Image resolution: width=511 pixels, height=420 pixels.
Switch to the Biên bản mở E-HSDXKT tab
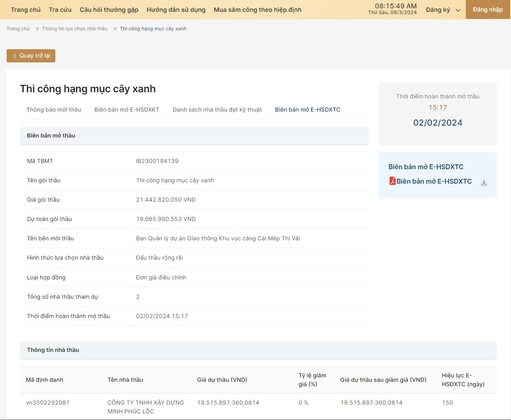[x=127, y=109]
